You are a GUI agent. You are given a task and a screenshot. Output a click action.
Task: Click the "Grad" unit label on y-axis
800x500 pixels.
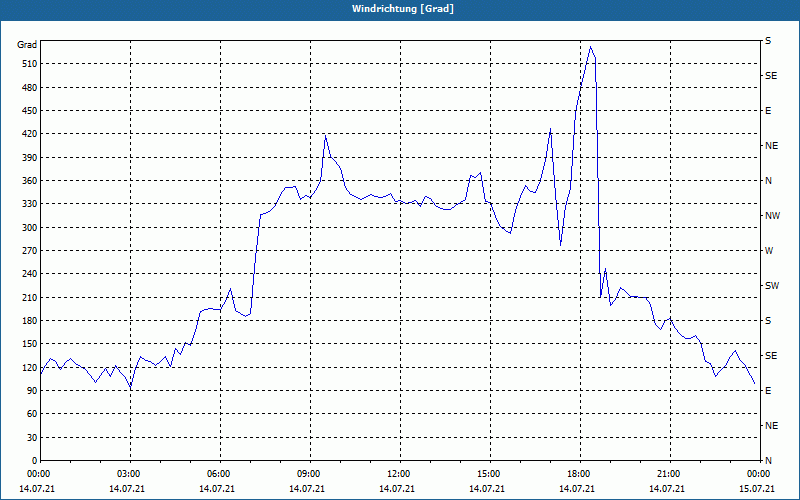[27, 45]
